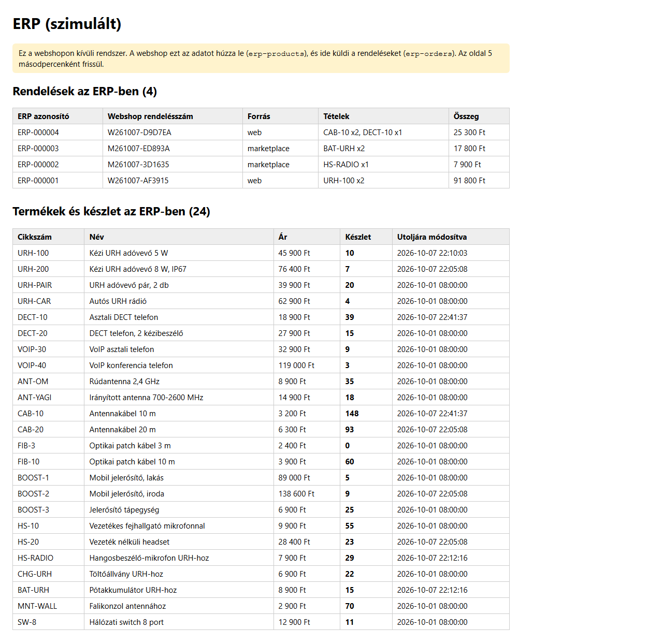Click the order total 7 900 Ft
The height and width of the screenshot is (644, 663).
467,165
